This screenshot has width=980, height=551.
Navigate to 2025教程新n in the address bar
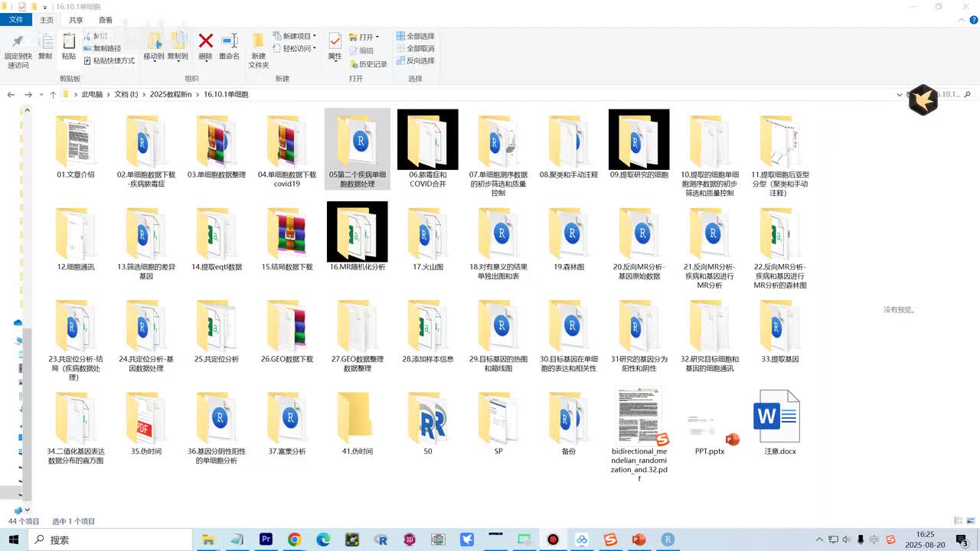point(171,94)
